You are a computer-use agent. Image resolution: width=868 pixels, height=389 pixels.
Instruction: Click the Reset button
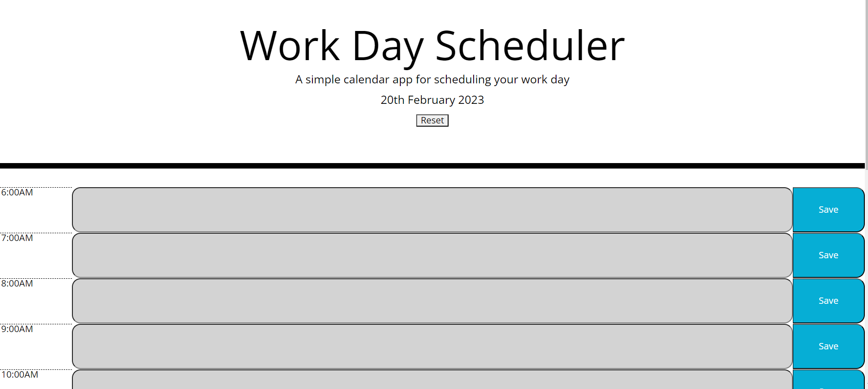pos(432,120)
